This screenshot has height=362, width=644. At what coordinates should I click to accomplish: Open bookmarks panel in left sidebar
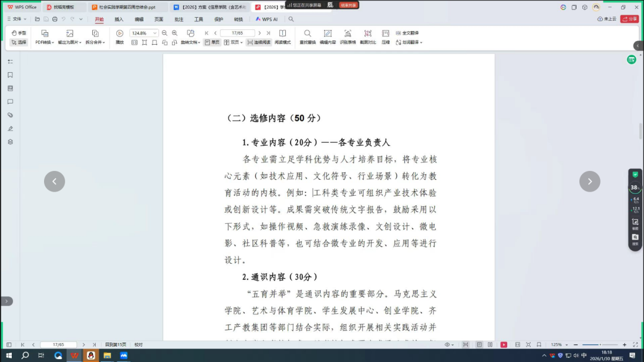pyautogui.click(x=10, y=75)
